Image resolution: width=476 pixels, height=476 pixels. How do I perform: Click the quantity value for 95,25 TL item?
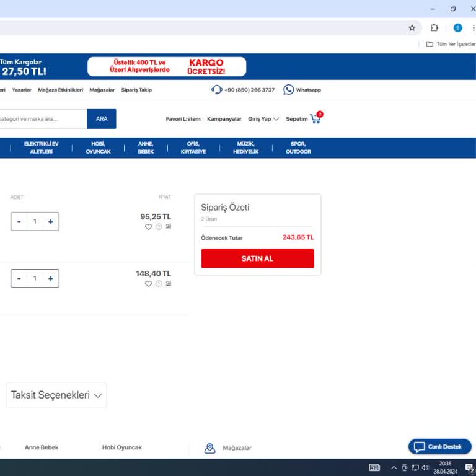click(x=35, y=222)
